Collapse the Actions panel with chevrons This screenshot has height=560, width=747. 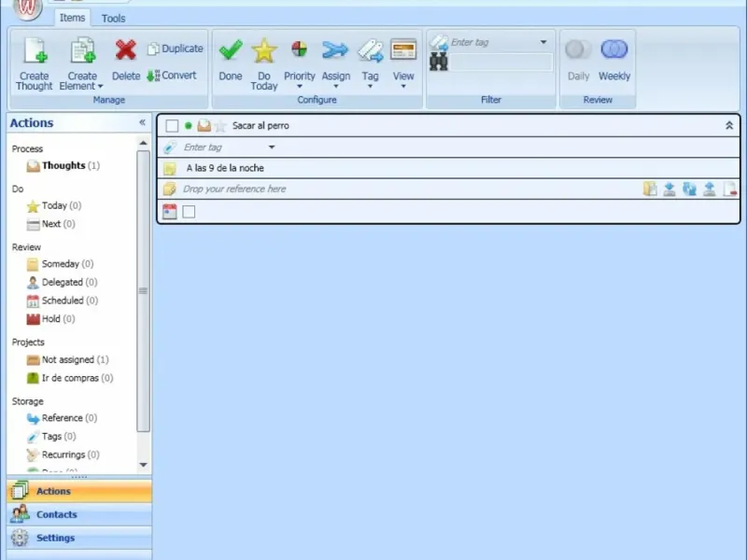(142, 122)
